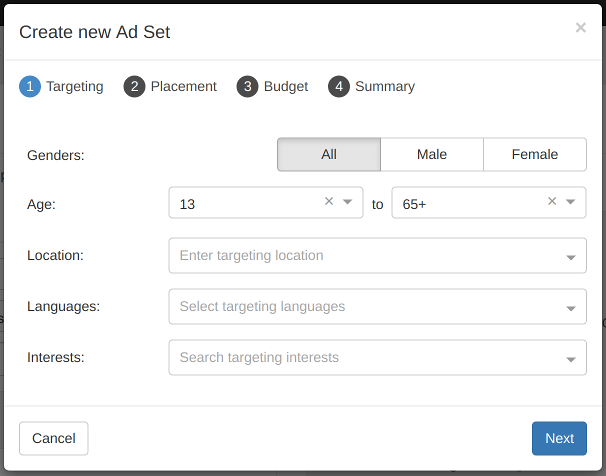Image resolution: width=606 pixels, height=476 pixels.
Task: Switch to the Placement step label
Action: 183,87
